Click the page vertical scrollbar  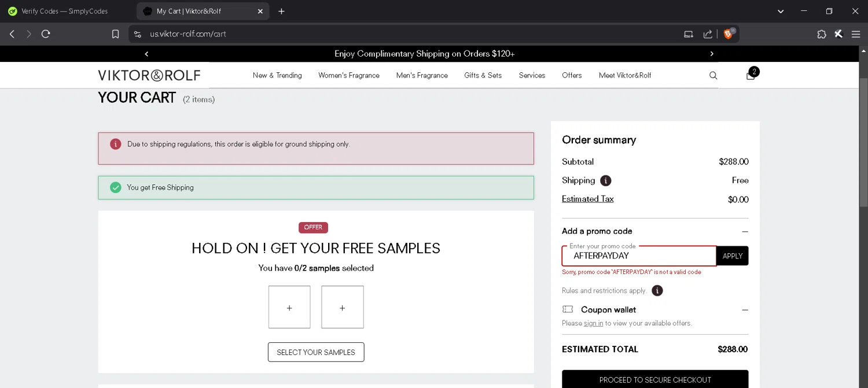863,142
